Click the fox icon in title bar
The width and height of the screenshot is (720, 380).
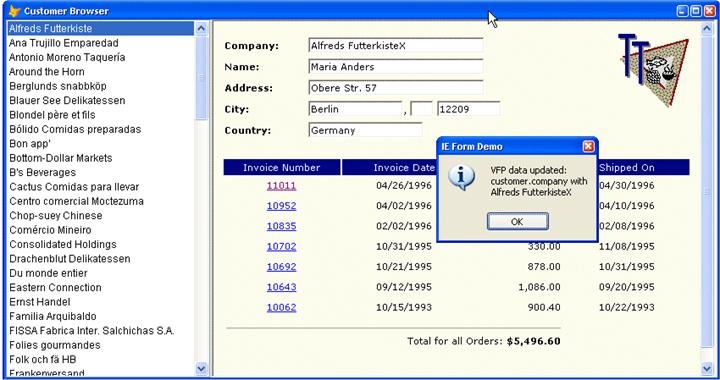[14, 11]
